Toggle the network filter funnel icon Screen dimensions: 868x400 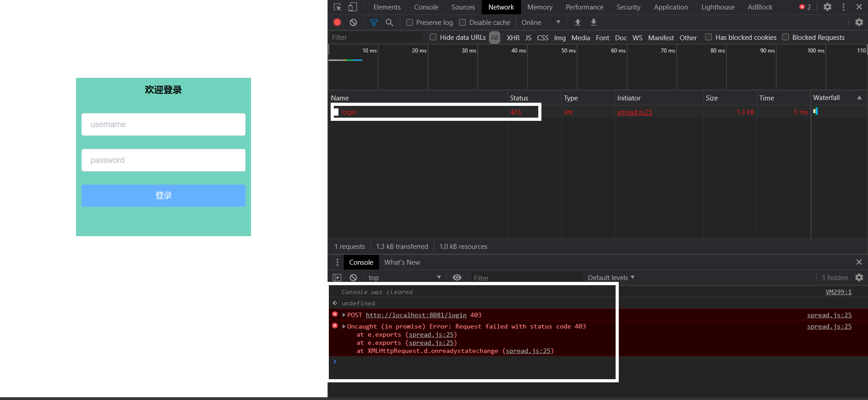[x=374, y=22]
